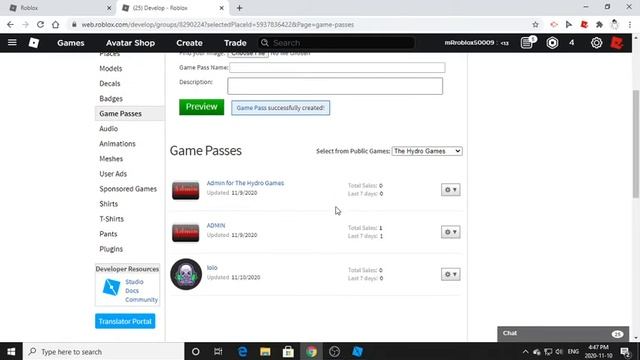Screen dimensions: 640x360
Task: Select Pants in the sidebar
Action: tap(108, 234)
